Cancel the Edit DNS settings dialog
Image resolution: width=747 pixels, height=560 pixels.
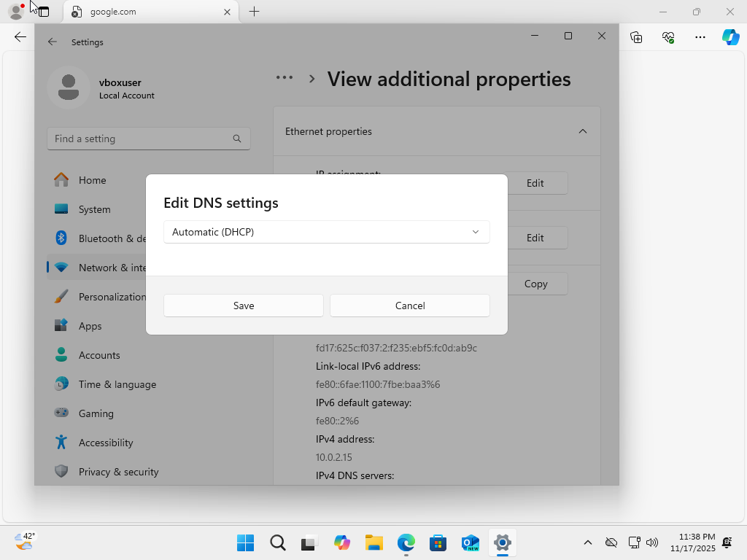[x=409, y=306]
